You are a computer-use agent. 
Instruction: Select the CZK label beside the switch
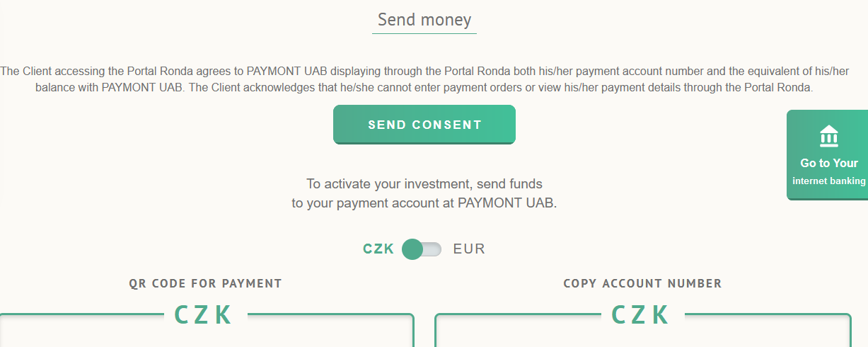point(378,249)
